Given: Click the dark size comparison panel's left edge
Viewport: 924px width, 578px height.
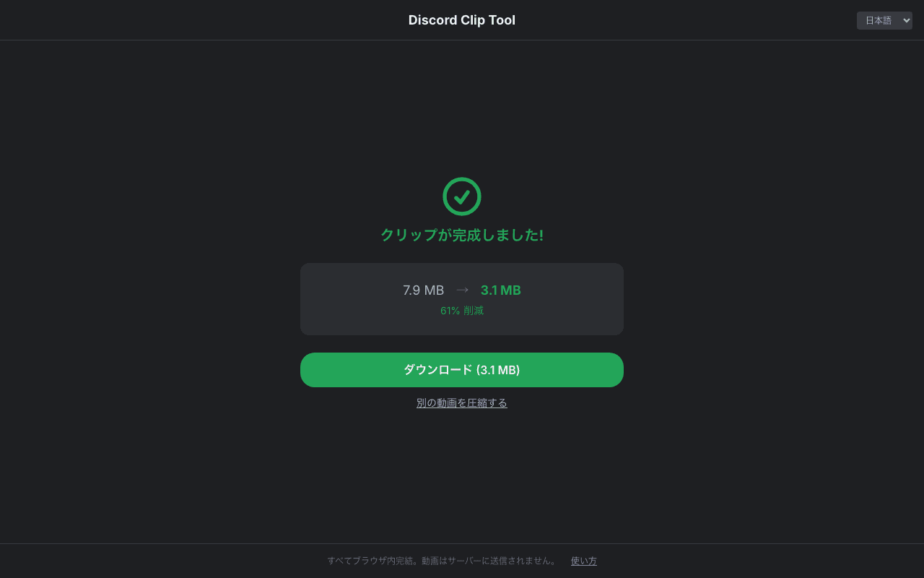Looking at the screenshot, I should click(305, 299).
